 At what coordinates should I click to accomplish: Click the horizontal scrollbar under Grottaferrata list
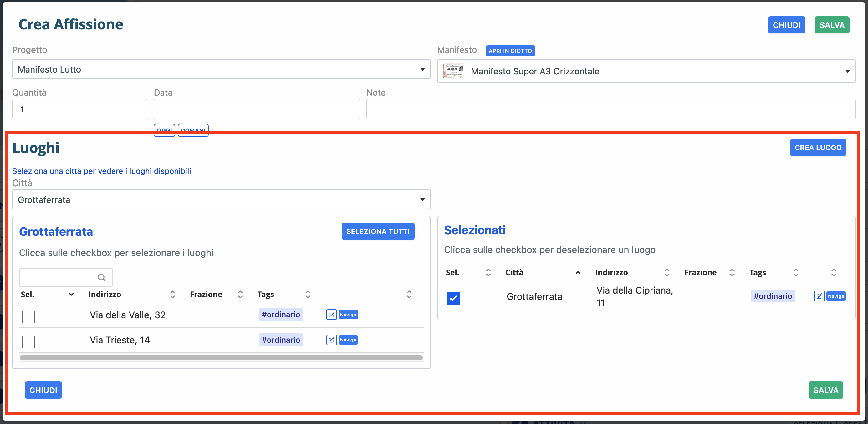[x=221, y=358]
